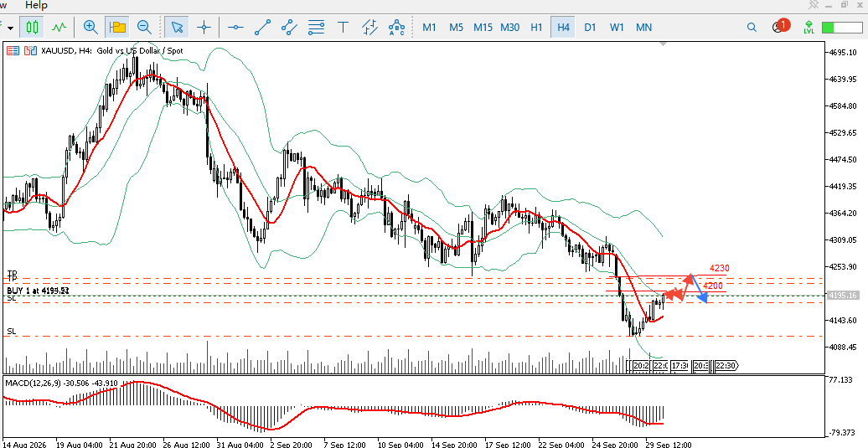The width and height of the screenshot is (868, 448).
Task: Add a text label tool
Action: click(344, 27)
